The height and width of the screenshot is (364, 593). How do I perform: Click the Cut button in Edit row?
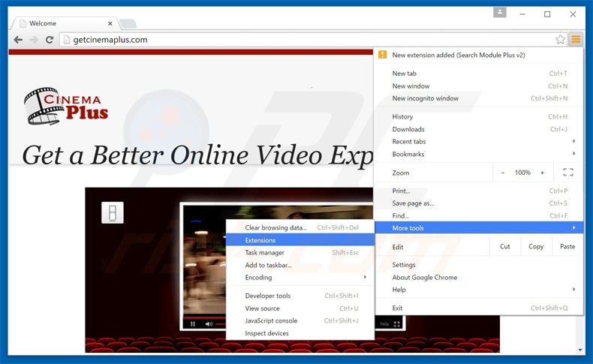505,246
